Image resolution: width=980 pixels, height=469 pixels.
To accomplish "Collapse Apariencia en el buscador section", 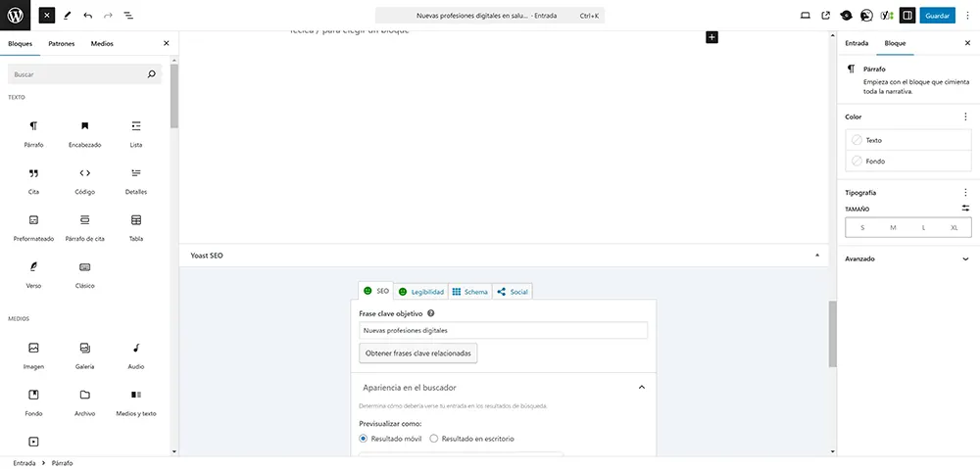I will point(642,388).
